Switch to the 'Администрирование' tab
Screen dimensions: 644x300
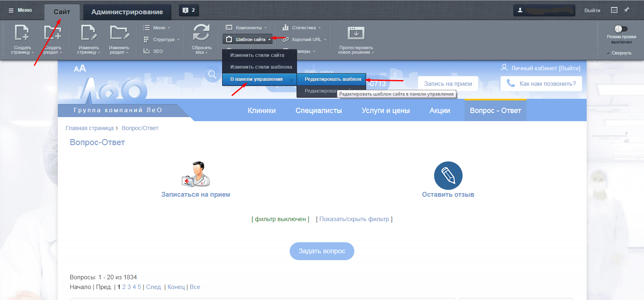[127, 12]
